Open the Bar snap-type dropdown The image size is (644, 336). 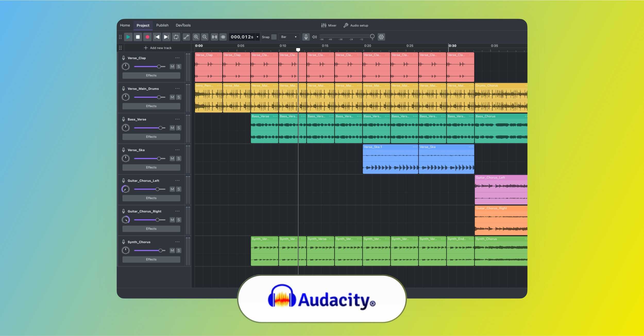(289, 37)
